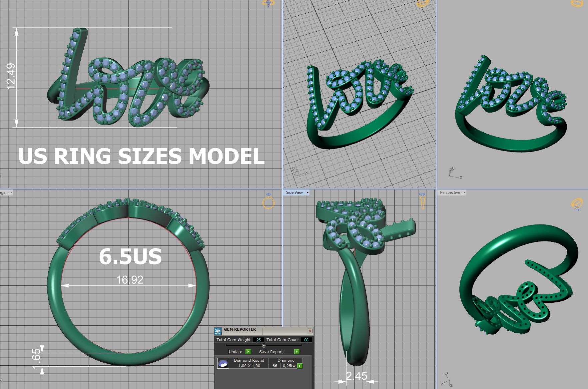Click the through-finger ring view icon
588x389 pixels.
(x=269, y=201)
